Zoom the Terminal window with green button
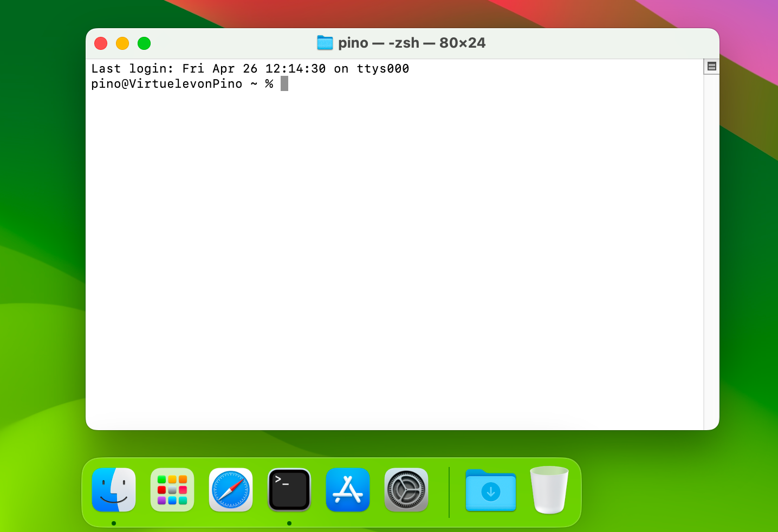This screenshot has width=778, height=532. click(144, 43)
